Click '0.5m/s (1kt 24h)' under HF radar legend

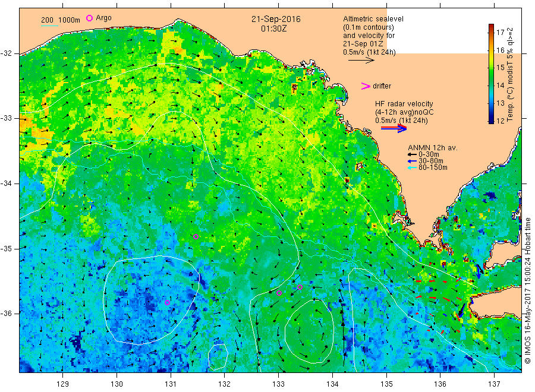401,121
